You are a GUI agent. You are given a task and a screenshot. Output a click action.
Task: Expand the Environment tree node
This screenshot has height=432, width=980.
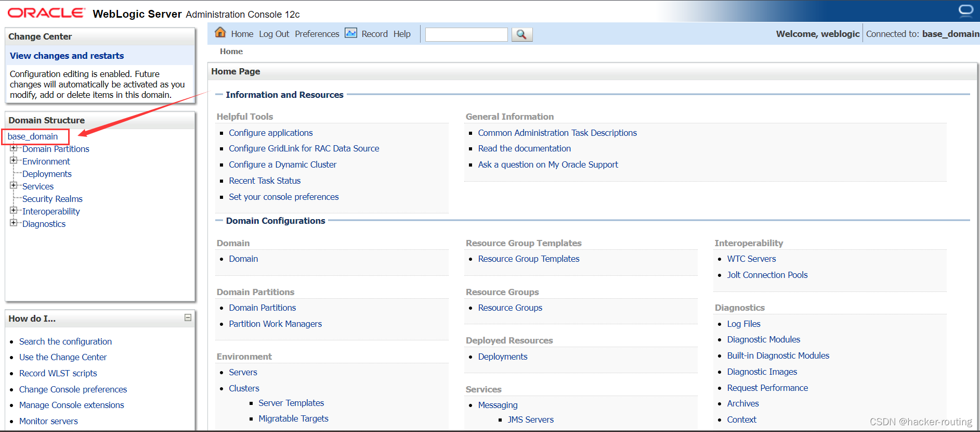[14, 161]
